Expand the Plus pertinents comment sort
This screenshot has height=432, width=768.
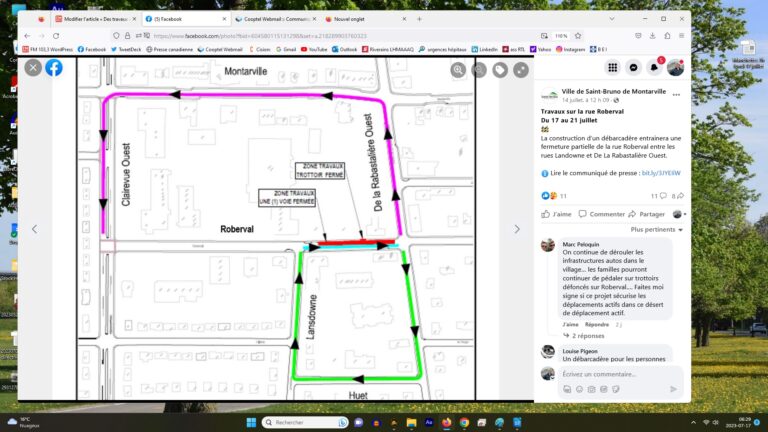(655, 229)
